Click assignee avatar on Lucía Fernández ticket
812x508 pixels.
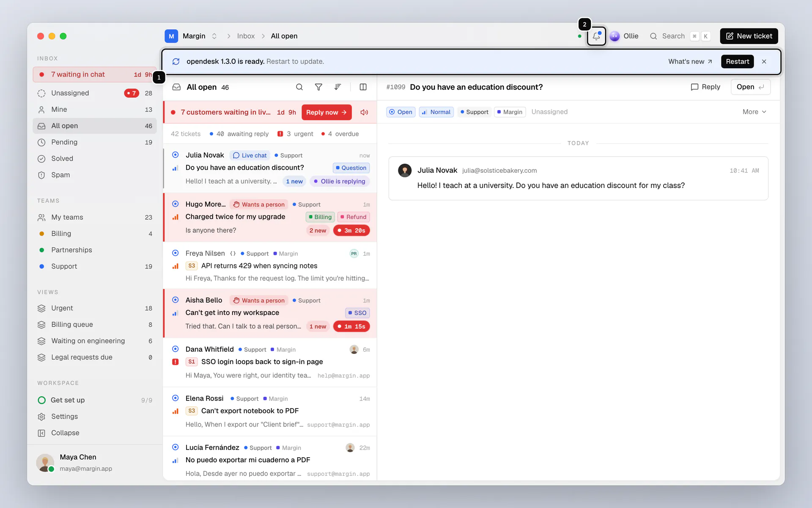pos(350,447)
